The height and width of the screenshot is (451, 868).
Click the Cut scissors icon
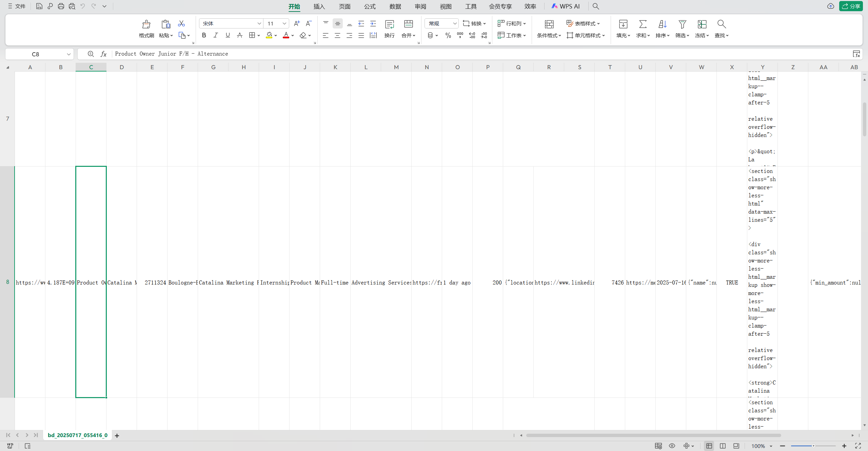(x=181, y=23)
